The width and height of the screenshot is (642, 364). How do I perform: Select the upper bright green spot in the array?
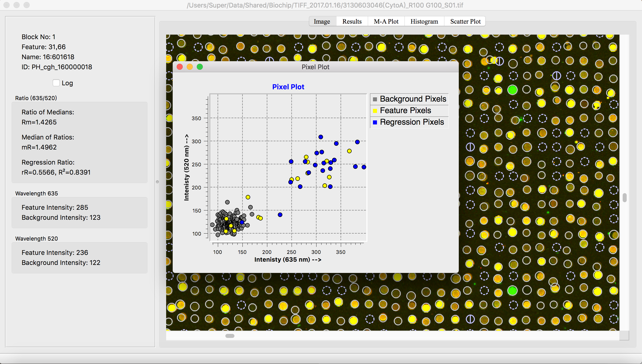(x=512, y=90)
